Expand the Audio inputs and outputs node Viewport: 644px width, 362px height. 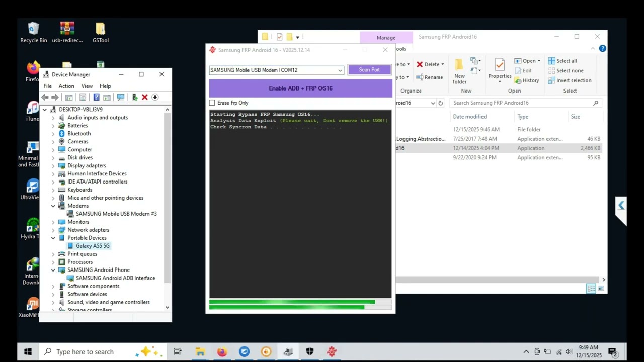point(53,118)
